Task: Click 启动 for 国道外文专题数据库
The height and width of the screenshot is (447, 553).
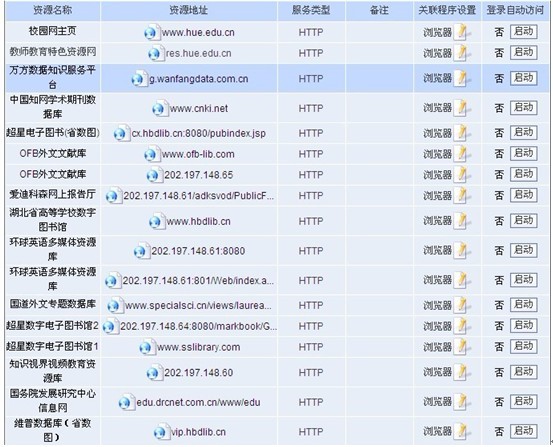Action: point(524,305)
